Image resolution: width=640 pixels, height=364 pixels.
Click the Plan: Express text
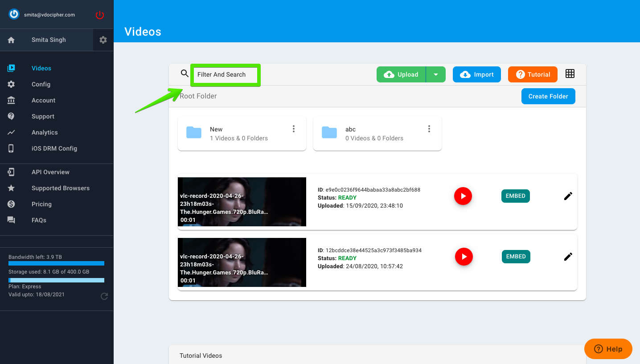click(25, 286)
